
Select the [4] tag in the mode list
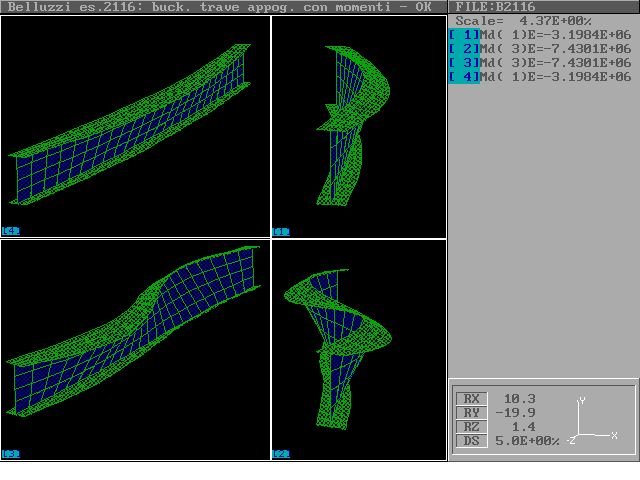tap(464, 77)
